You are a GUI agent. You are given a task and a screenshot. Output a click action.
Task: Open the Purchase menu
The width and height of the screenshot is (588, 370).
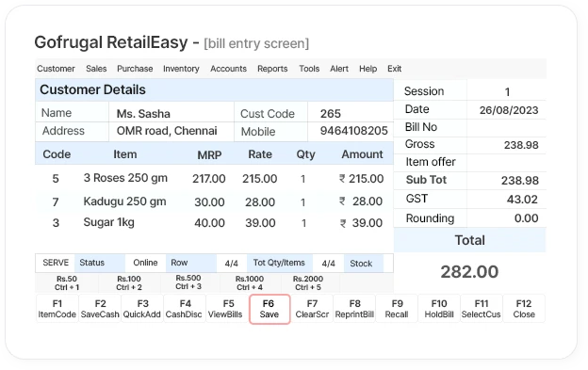(x=135, y=69)
